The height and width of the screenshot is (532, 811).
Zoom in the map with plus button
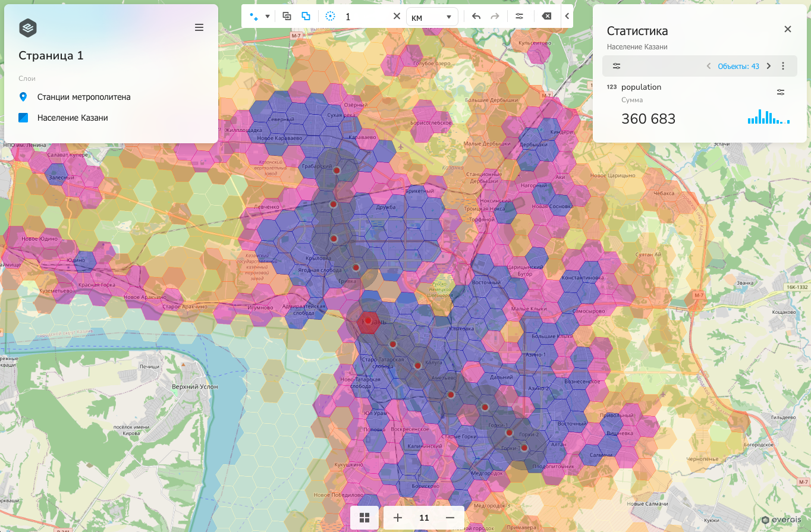398,518
